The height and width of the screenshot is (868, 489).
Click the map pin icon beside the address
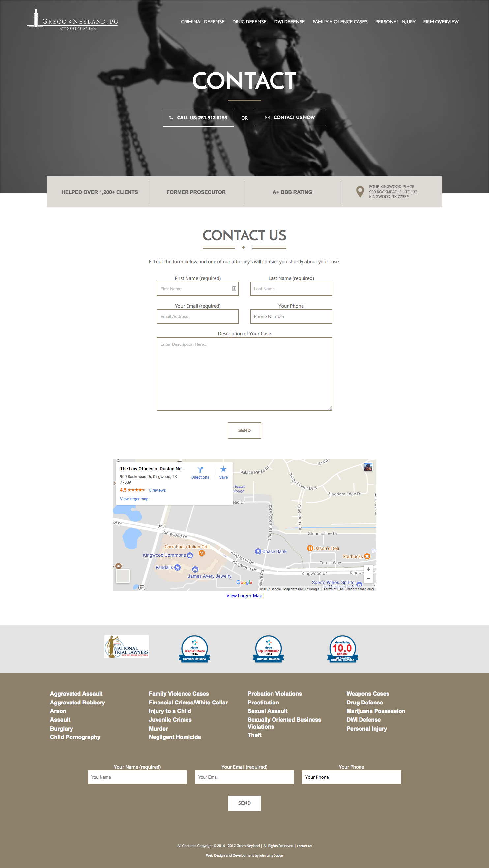tap(360, 192)
